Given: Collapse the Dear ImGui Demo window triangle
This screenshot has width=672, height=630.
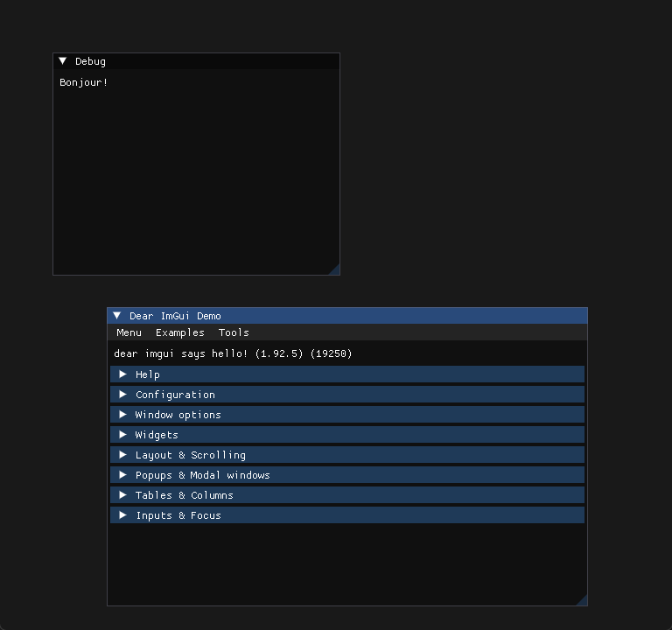Looking at the screenshot, I should 117,316.
